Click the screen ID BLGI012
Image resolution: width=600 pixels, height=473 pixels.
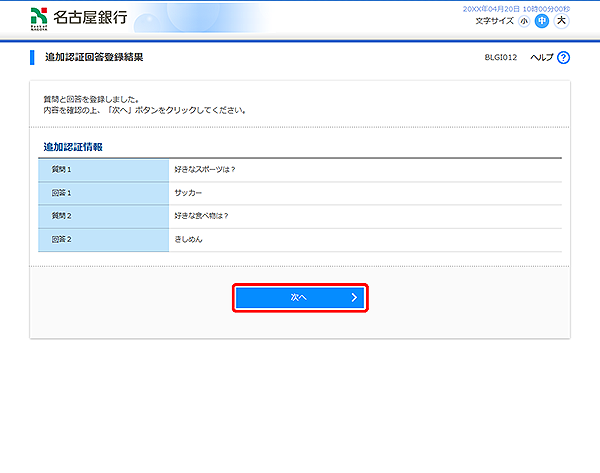500,58
